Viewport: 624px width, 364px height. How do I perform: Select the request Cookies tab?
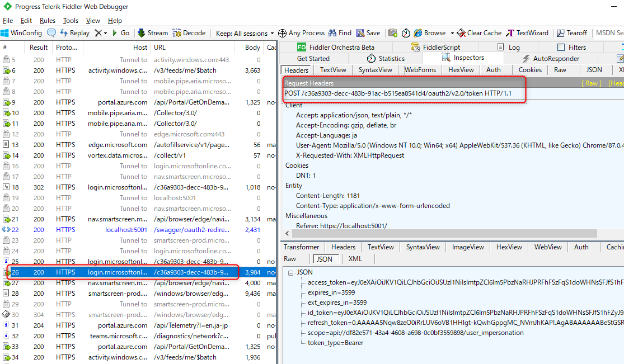click(x=530, y=70)
